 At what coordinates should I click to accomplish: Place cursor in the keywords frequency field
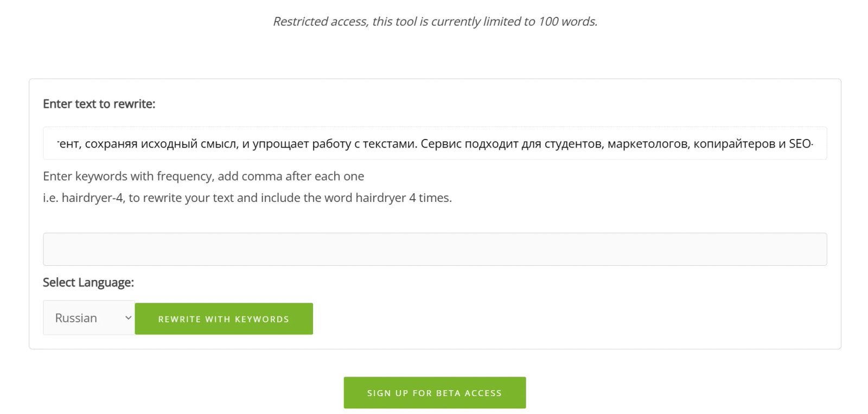coord(434,249)
